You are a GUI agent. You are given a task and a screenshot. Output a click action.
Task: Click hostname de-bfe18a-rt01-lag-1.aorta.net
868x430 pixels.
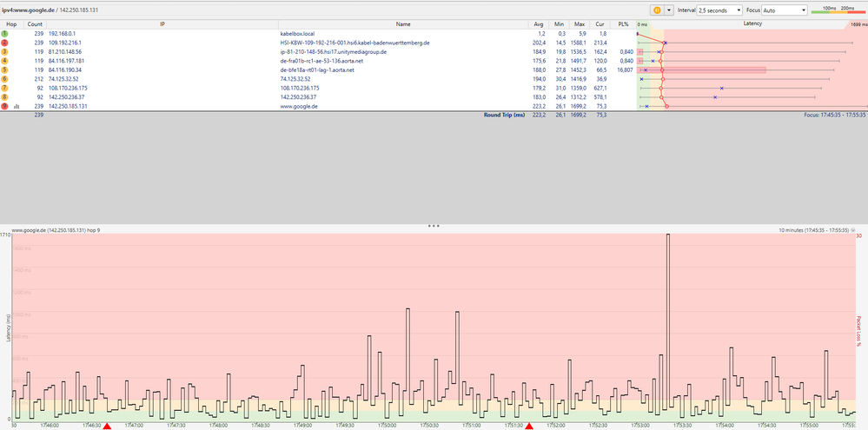[x=317, y=69]
